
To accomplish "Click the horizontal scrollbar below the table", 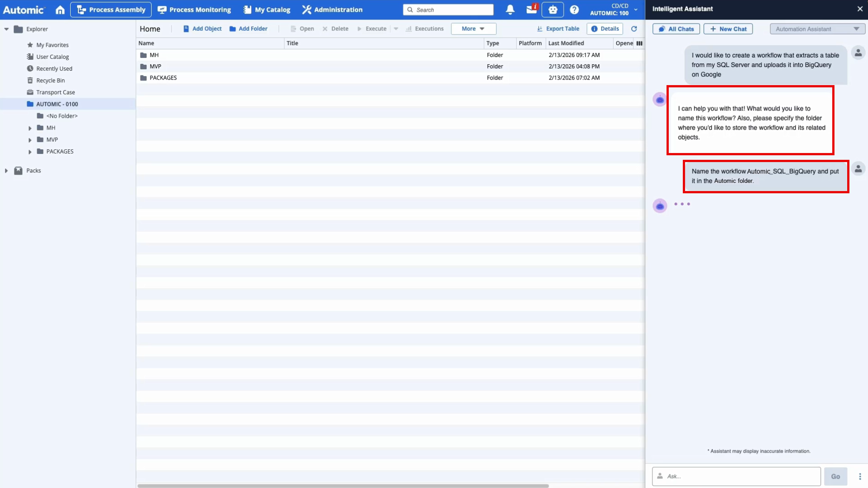I will pyautogui.click(x=343, y=486).
